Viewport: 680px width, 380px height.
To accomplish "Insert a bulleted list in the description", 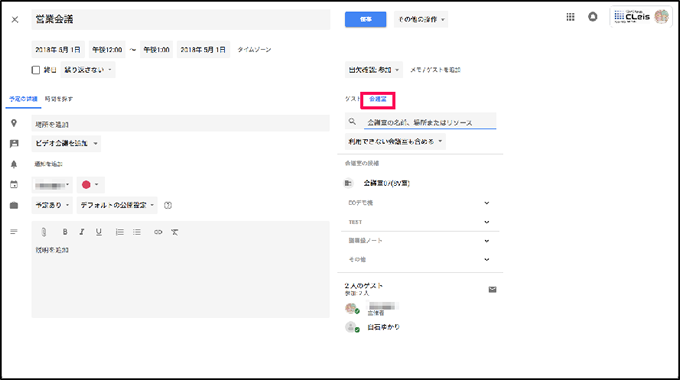I will coord(137,232).
